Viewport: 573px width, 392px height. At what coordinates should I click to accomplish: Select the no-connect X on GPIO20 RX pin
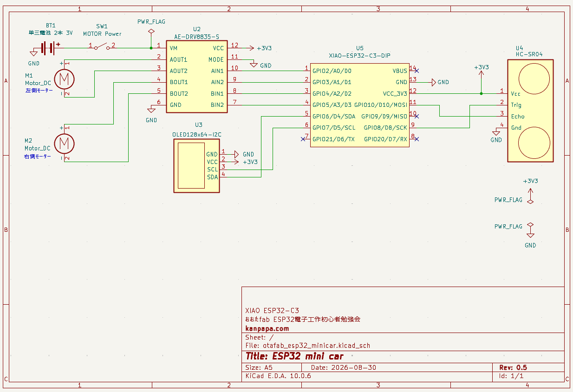coord(417,139)
